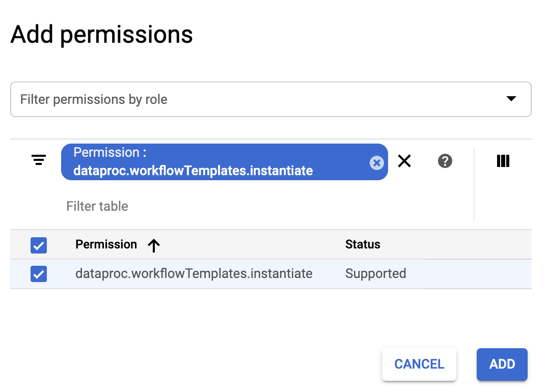Click the 'Filter permissions by role' placeholder text

click(94, 99)
